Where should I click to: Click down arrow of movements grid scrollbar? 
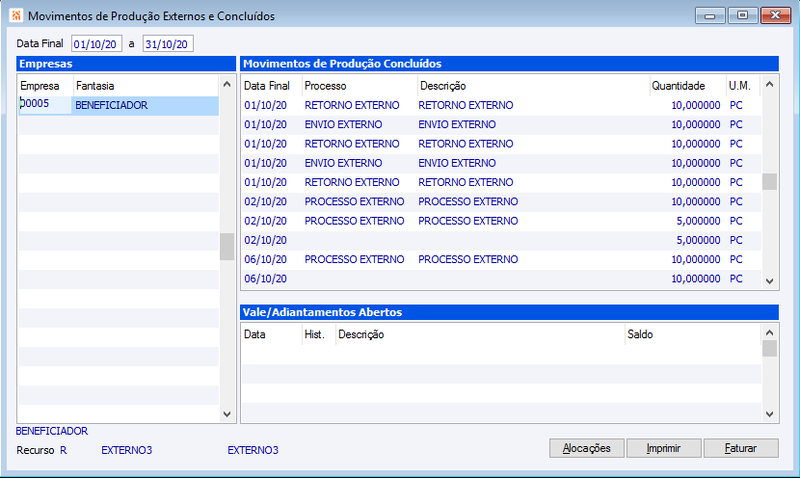pos(770,281)
